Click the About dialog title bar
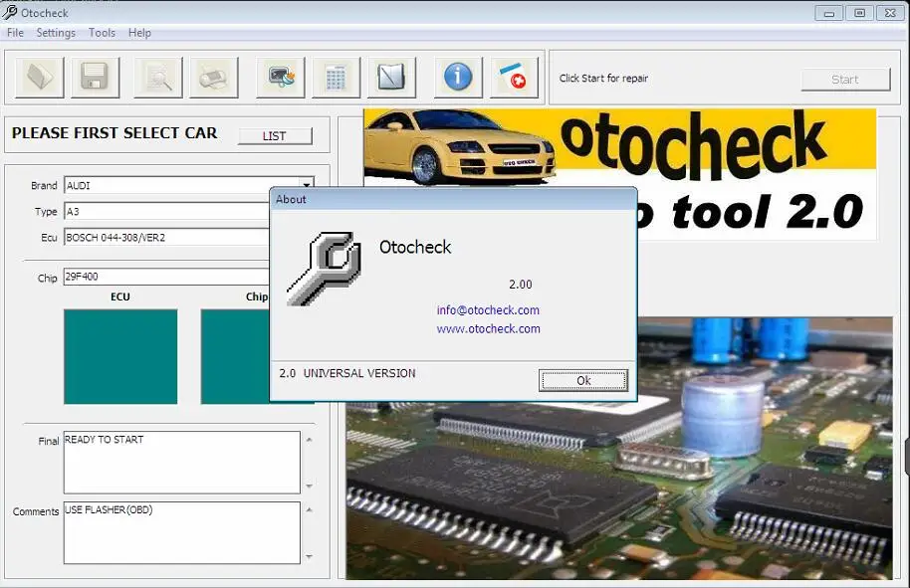 click(453, 199)
